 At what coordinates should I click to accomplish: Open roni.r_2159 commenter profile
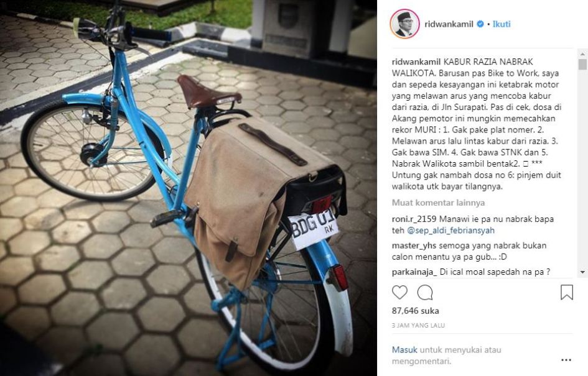tap(414, 219)
